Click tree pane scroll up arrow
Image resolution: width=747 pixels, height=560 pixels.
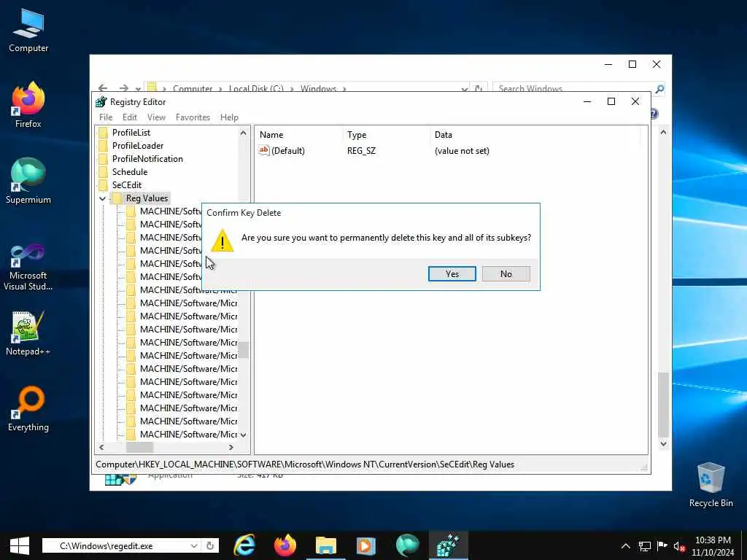(244, 133)
